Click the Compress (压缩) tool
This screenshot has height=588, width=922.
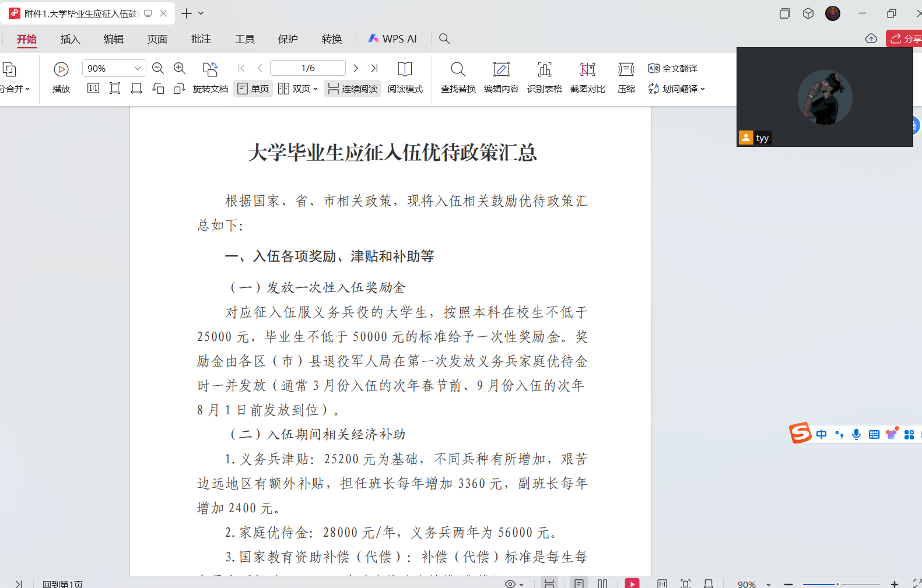pos(626,77)
